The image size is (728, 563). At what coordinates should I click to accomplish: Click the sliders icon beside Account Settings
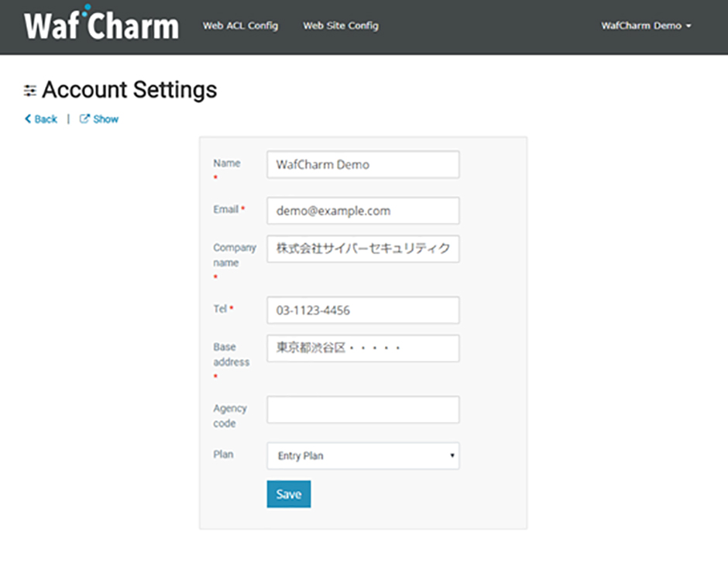pos(30,91)
